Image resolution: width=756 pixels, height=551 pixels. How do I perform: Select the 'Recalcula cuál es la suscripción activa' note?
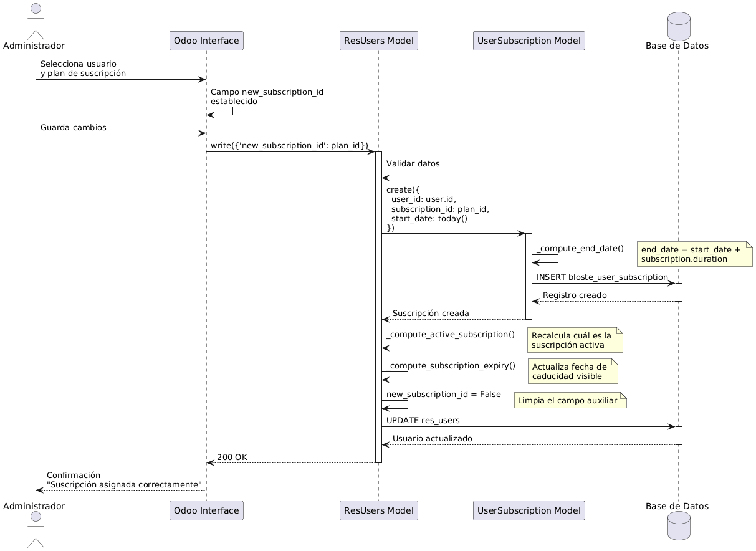(x=575, y=340)
